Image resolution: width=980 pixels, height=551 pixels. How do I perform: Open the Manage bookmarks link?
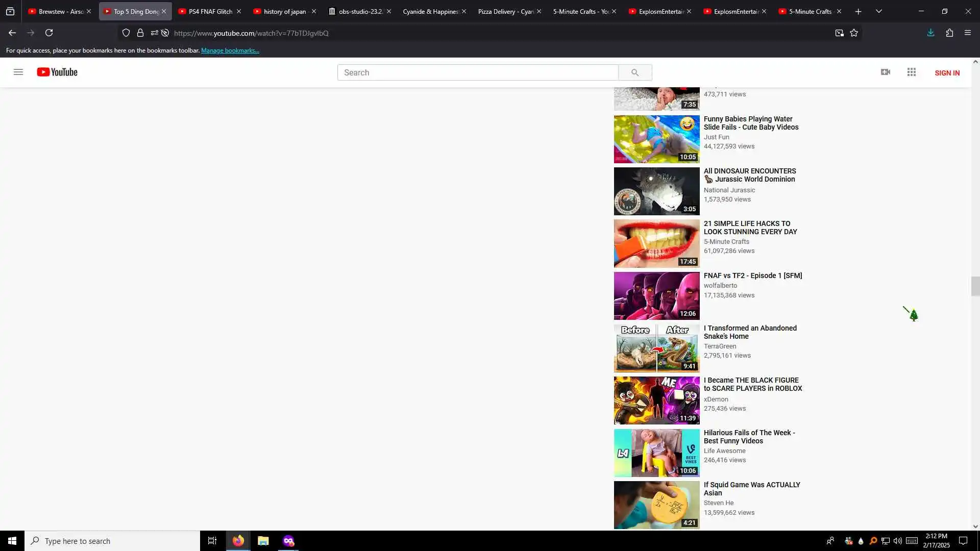[x=230, y=51]
